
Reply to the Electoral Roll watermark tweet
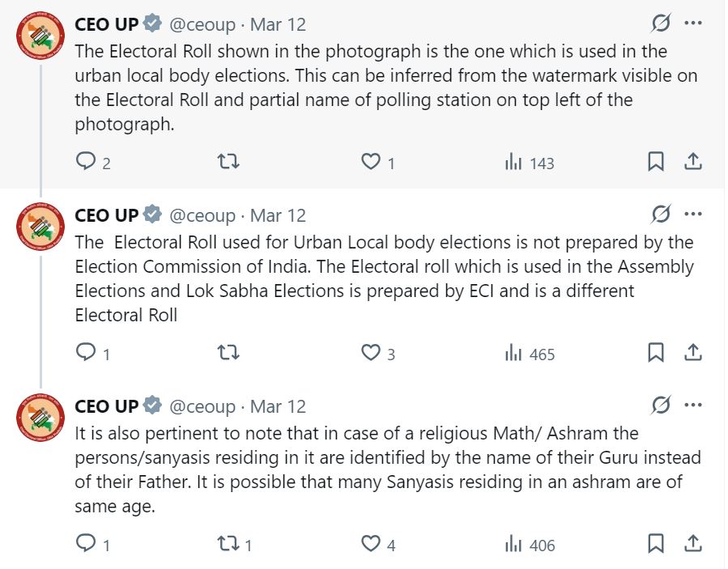(x=84, y=161)
